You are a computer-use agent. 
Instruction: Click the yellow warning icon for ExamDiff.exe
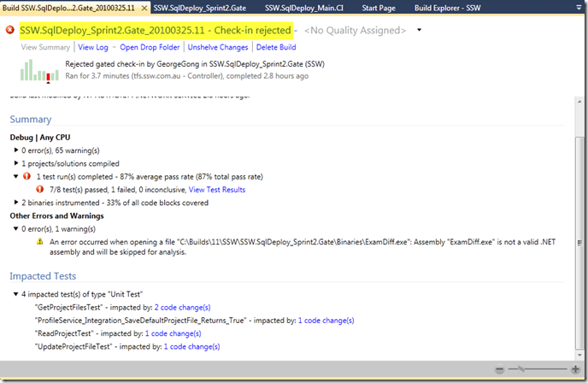[x=40, y=242]
